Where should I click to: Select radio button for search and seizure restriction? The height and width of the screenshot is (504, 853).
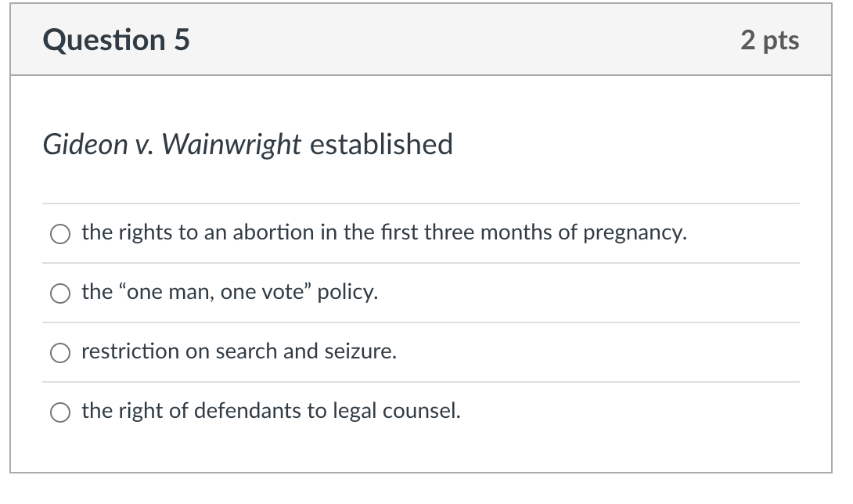coord(59,353)
